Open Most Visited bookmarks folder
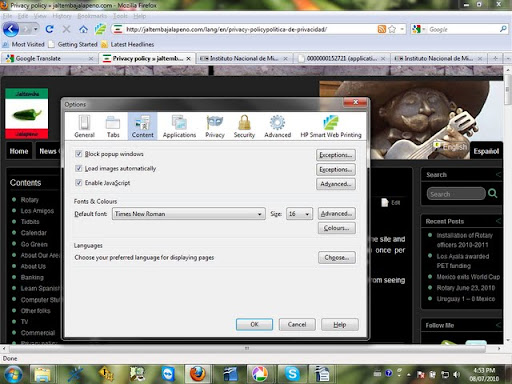The image size is (512, 384). click(x=23, y=44)
